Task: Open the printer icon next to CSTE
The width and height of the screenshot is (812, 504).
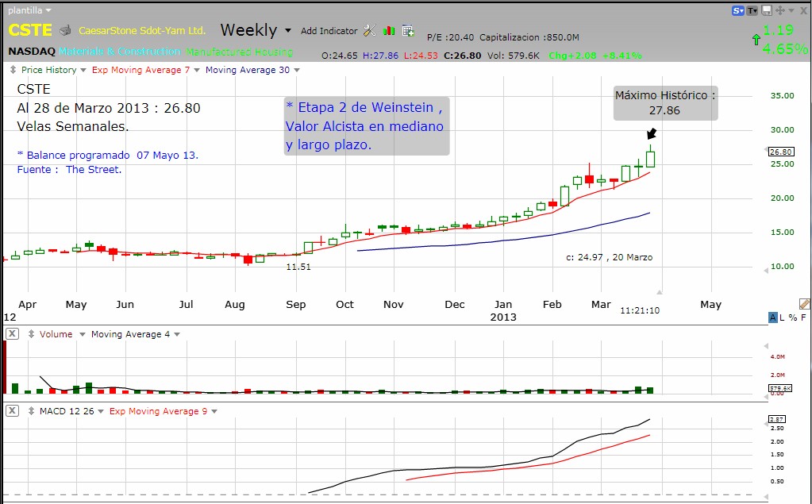Action: (65, 31)
